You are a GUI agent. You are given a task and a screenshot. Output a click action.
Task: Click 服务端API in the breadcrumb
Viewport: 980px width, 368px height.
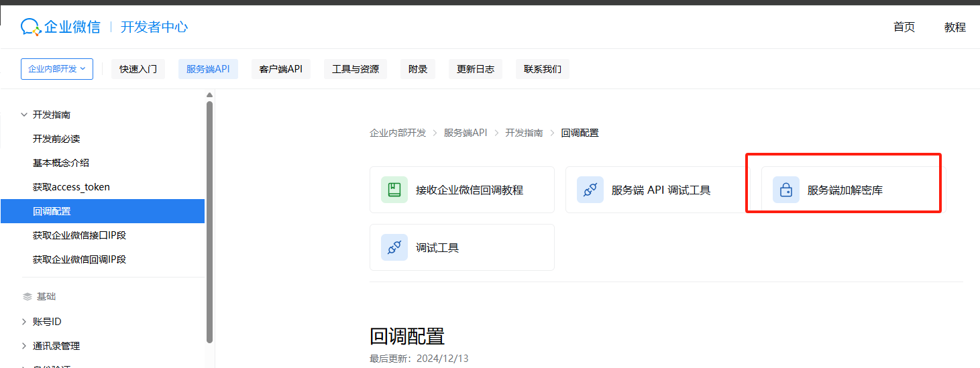click(465, 133)
